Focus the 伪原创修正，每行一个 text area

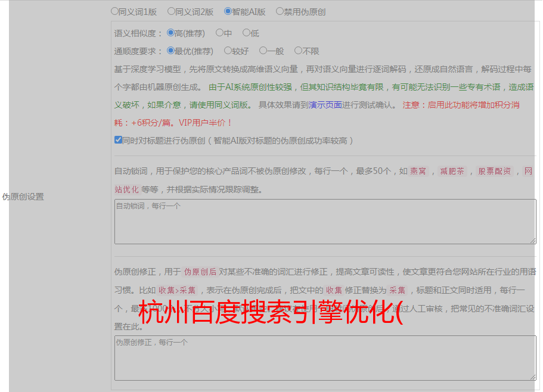325,358
